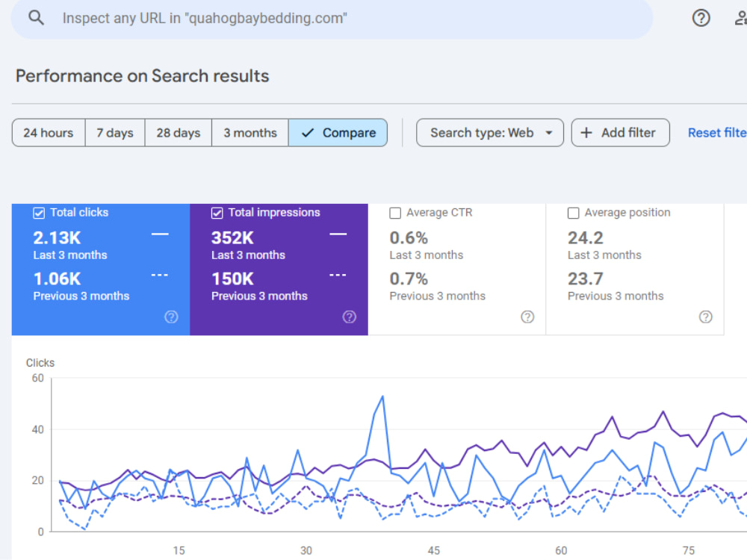747x560 pixels.
Task: Open help icon in Average position card
Action: tap(706, 317)
